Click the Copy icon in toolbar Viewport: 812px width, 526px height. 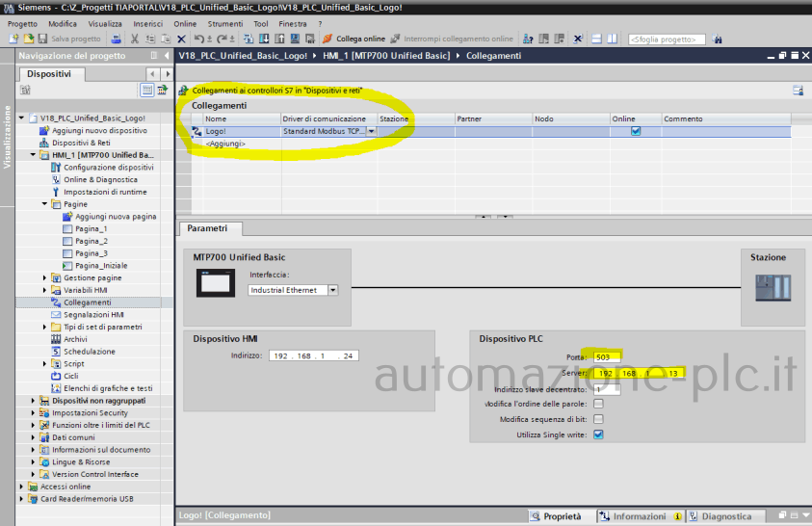[x=150, y=39]
